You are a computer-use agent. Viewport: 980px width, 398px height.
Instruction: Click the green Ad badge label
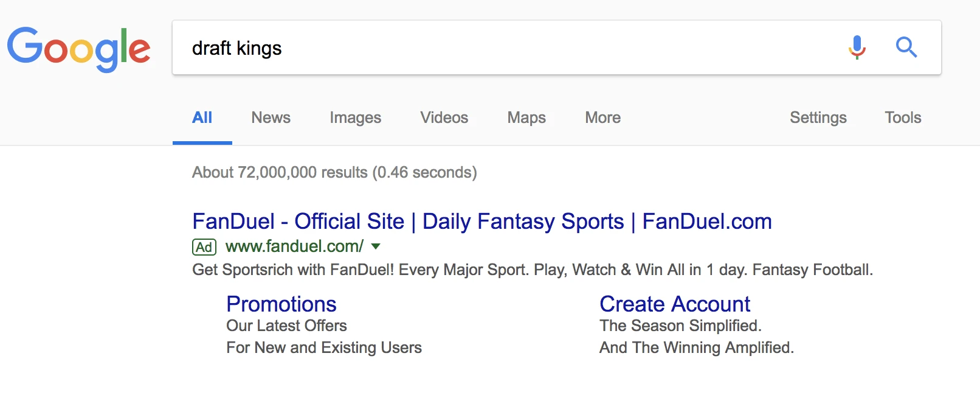(204, 247)
